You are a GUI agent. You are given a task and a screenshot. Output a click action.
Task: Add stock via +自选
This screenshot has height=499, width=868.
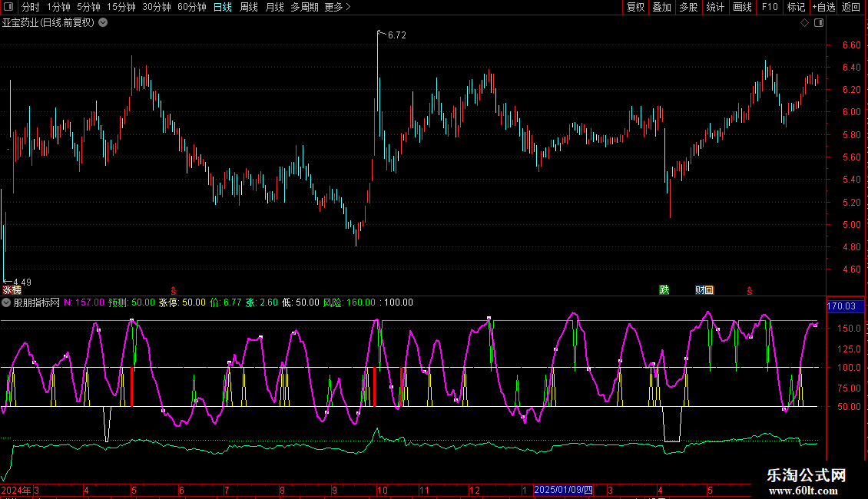823,7
